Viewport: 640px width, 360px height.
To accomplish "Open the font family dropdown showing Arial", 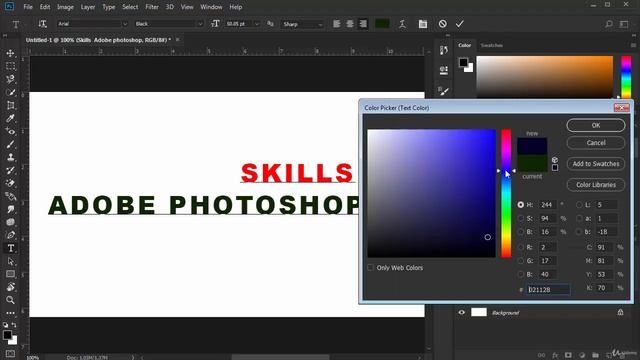I will tap(92, 24).
